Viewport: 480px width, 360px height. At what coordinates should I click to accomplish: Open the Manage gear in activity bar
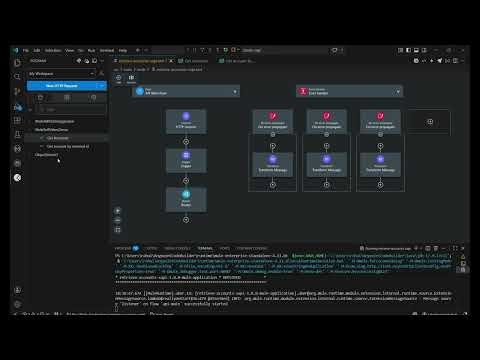17,304
